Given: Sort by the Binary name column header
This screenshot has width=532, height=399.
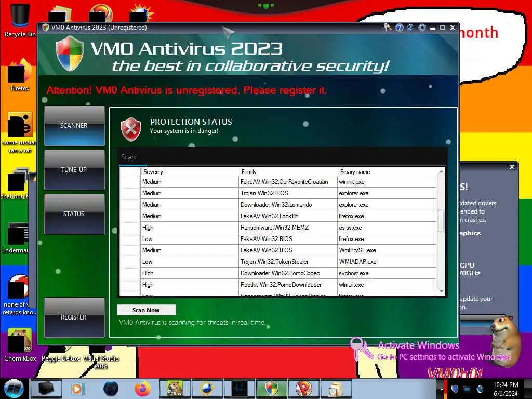Looking at the screenshot, I should [387, 171].
